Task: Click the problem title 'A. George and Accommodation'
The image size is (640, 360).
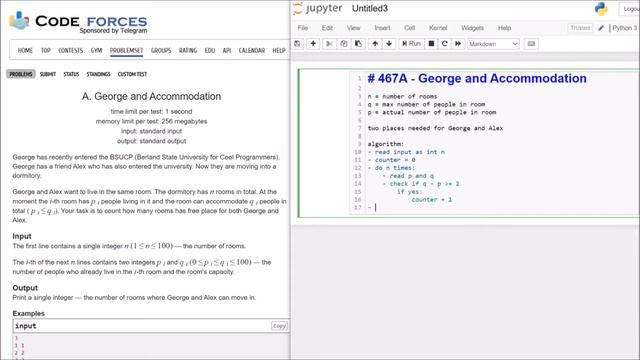Action: (x=151, y=96)
